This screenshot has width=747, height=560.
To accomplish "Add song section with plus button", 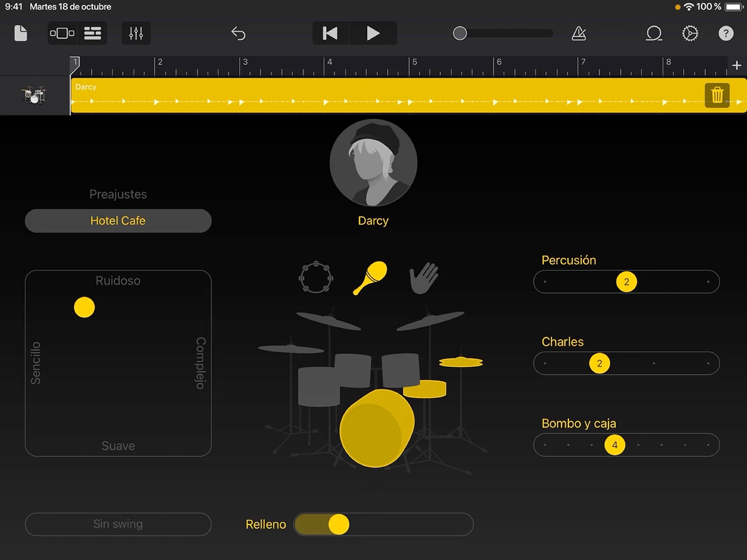I will point(736,66).
